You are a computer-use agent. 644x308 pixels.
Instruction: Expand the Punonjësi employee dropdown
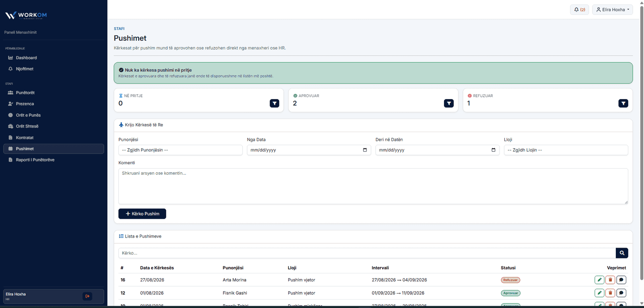180,150
